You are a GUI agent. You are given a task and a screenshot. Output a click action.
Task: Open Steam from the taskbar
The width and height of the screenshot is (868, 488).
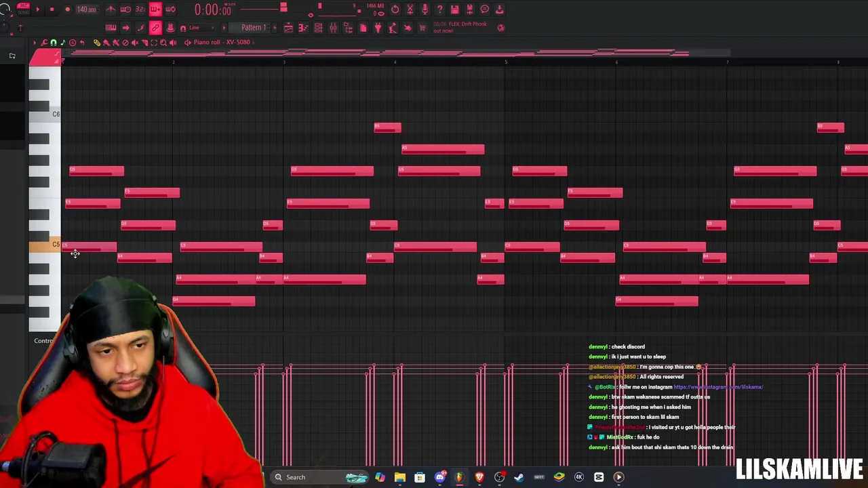coord(519,476)
